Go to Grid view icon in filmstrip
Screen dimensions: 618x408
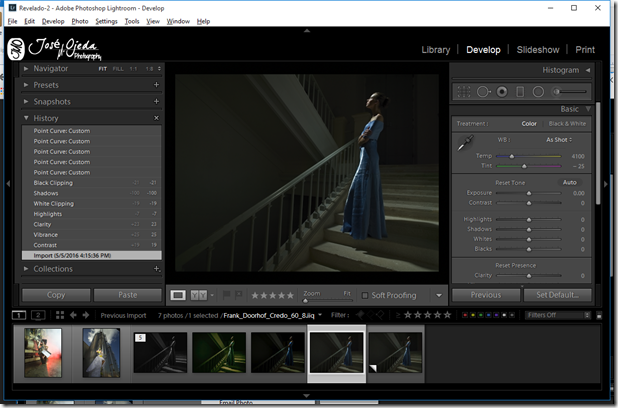(60, 315)
